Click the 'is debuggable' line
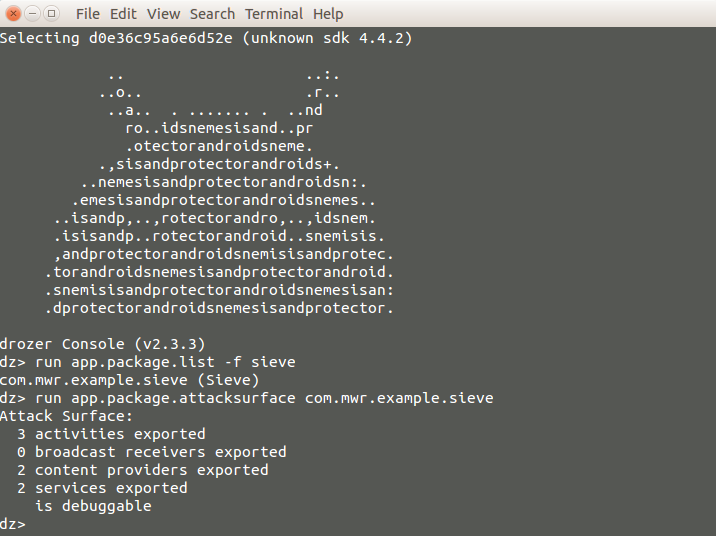The image size is (716, 536). click(94, 506)
